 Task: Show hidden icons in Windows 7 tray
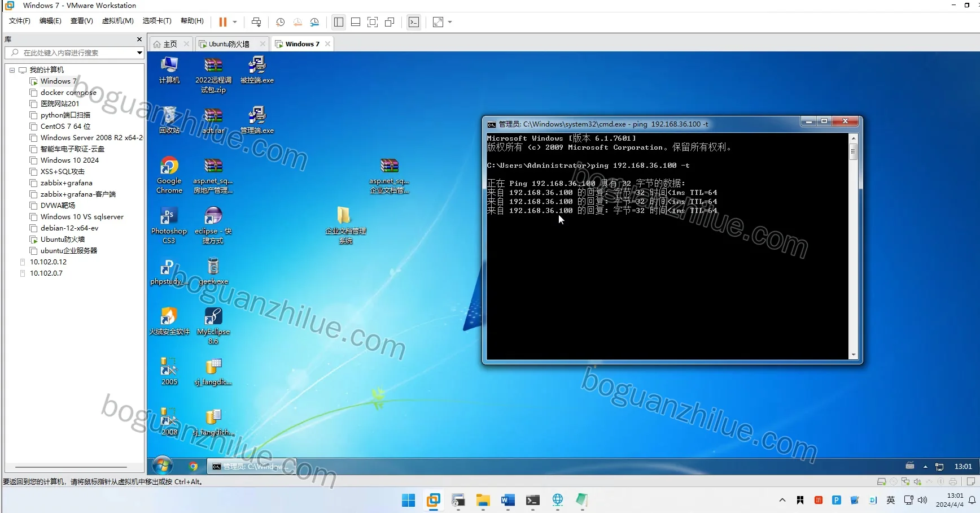coord(925,467)
